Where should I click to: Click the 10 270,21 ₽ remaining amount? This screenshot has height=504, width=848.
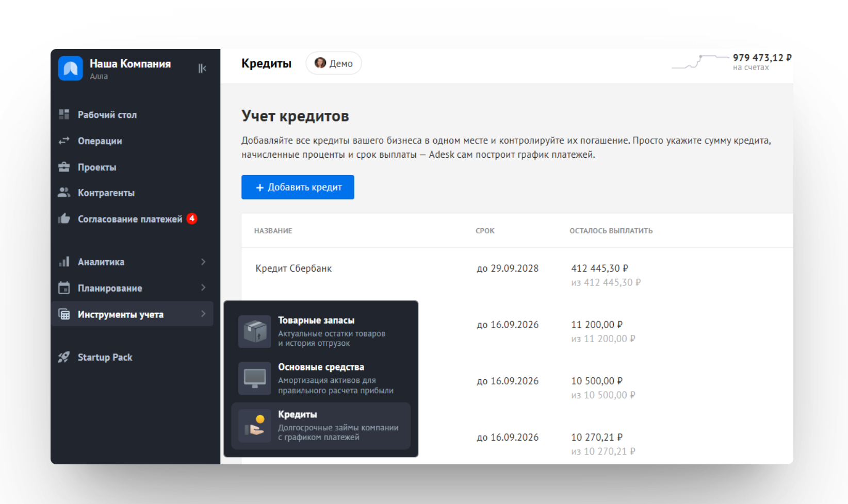597,437
